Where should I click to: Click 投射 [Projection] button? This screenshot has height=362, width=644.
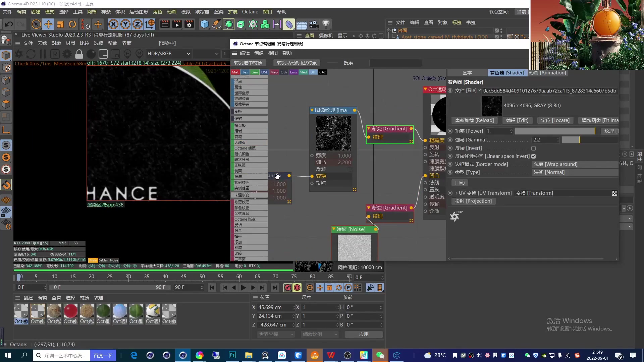coord(473,201)
